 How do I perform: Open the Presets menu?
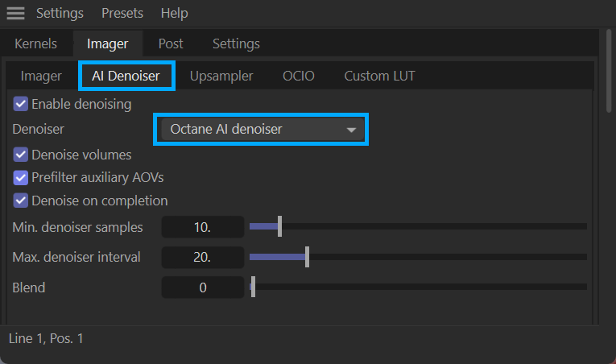(122, 14)
